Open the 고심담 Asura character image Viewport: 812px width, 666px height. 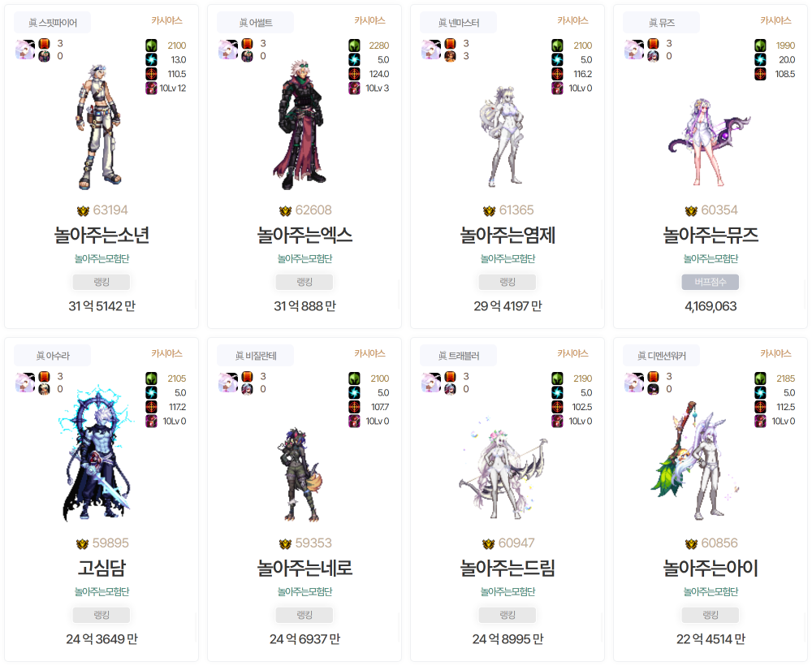tap(97, 454)
